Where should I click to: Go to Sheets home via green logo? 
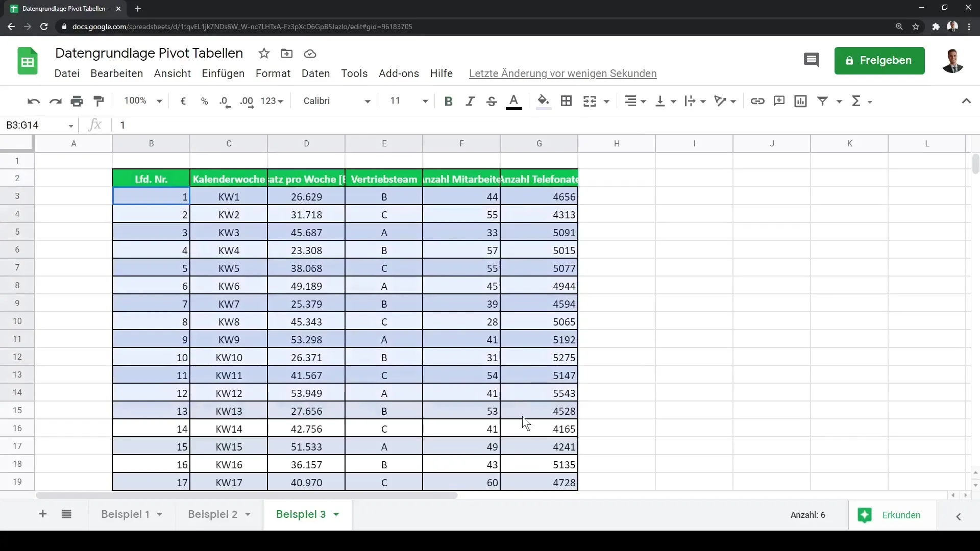[28, 61]
